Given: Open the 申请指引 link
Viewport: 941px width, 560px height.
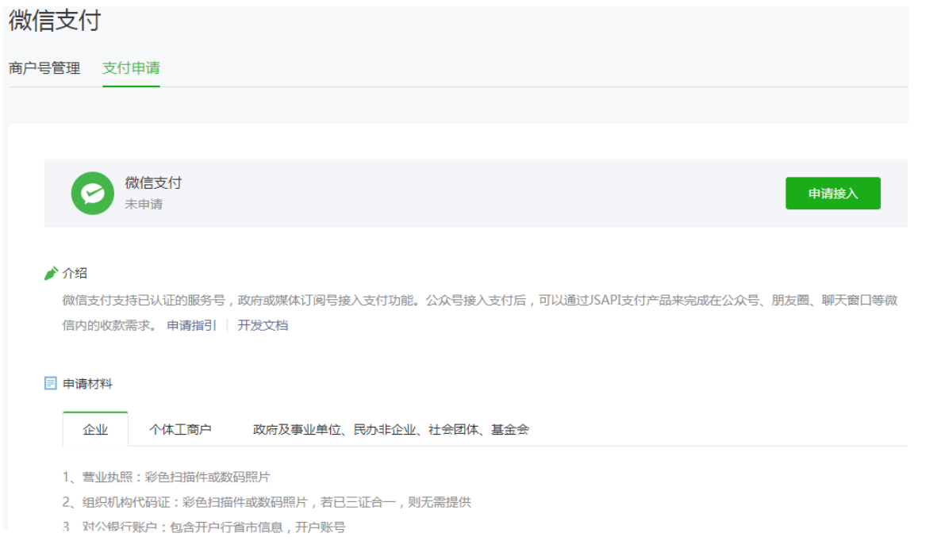Looking at the screenshot, I should 191,325.
